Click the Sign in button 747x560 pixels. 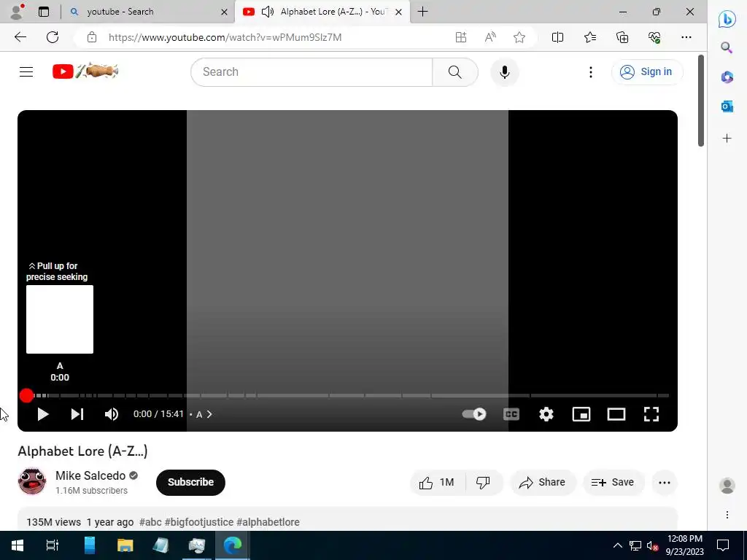[646, 72]
